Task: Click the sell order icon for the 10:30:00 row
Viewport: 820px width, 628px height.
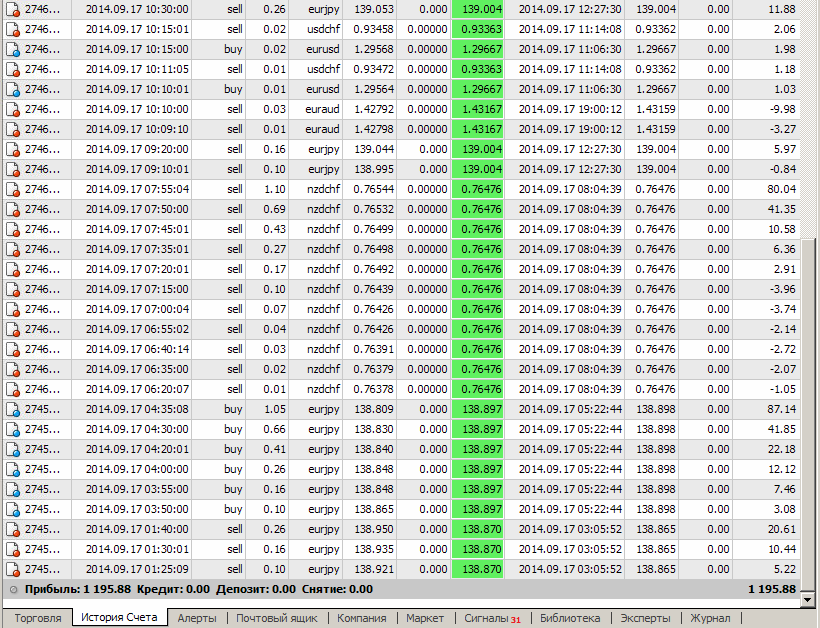Action: (13, 9)
